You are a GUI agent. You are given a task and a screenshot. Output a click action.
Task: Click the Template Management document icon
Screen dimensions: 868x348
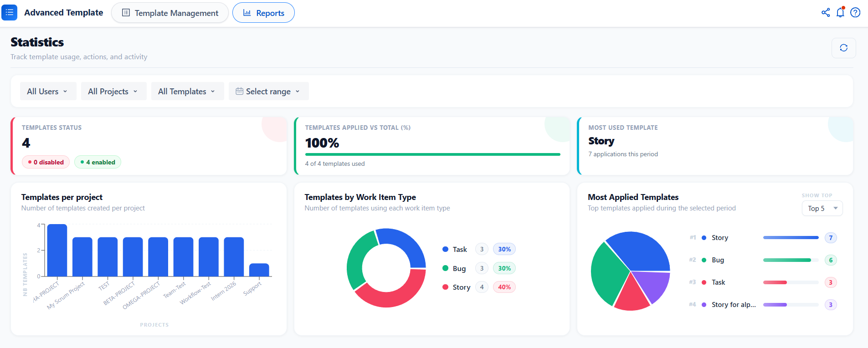(126, 13)
